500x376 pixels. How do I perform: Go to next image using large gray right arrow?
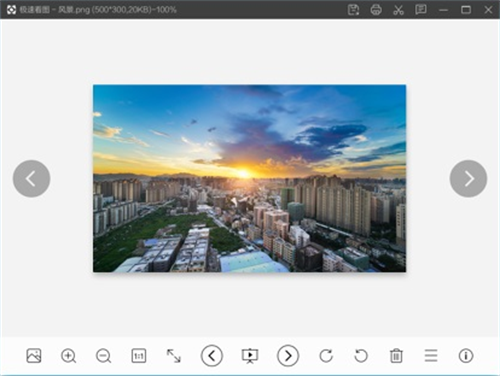click(x=468, y=179)
